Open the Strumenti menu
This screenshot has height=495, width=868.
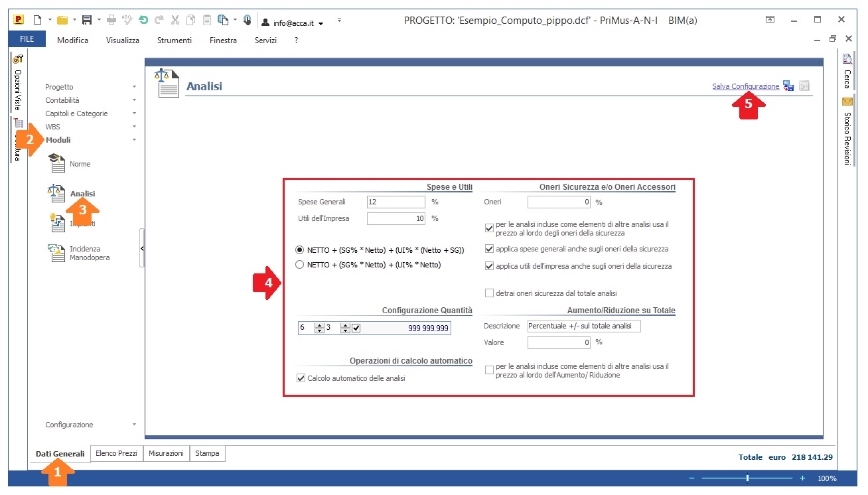tap(174, 40)
